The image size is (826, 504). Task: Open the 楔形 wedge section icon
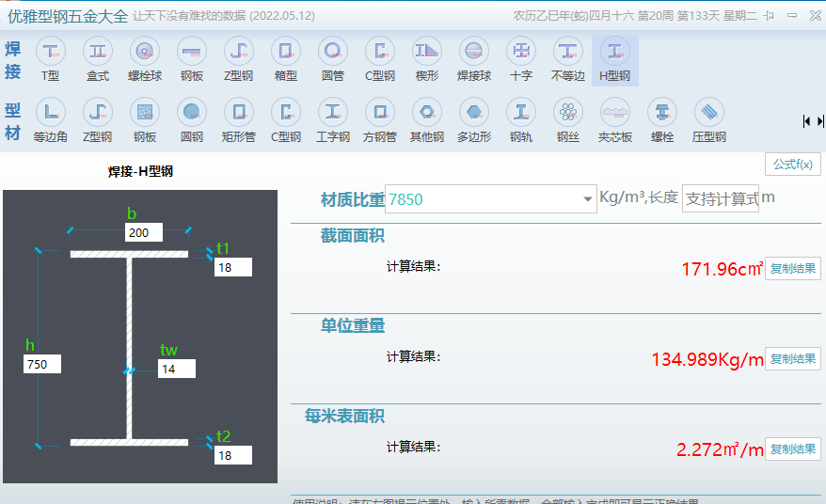pos(427,59)
